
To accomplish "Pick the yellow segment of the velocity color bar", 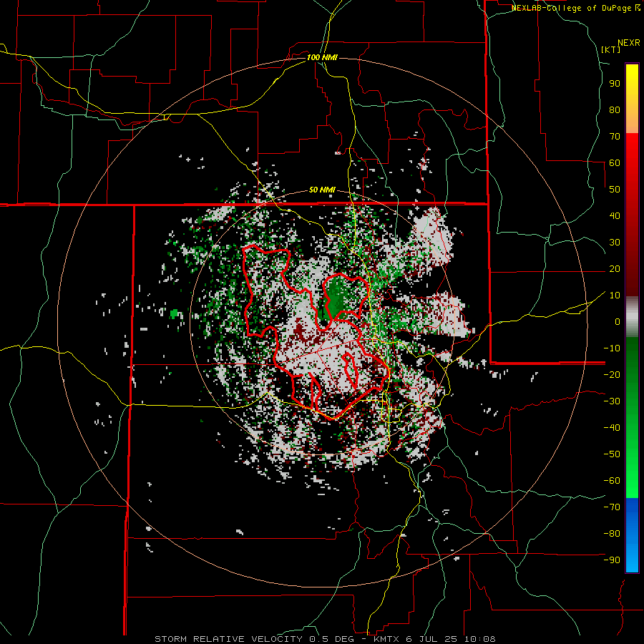I will point(632,99).
